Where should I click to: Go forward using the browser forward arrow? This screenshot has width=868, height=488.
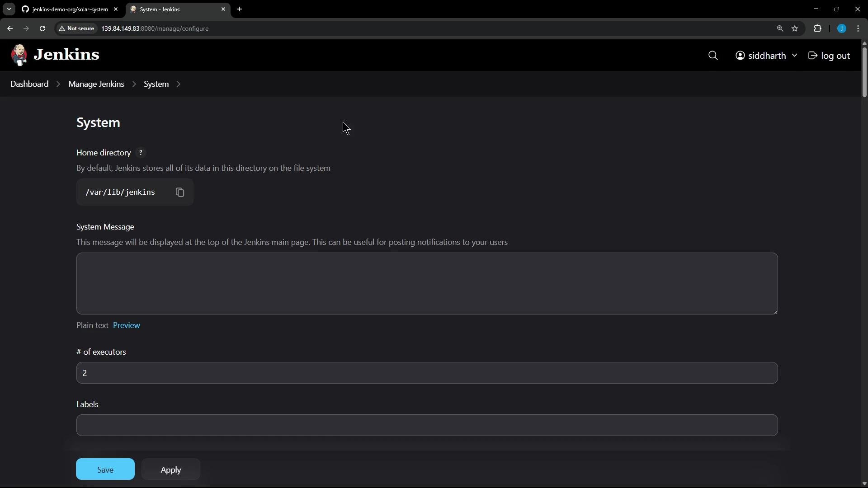click(x=26, y=28)
